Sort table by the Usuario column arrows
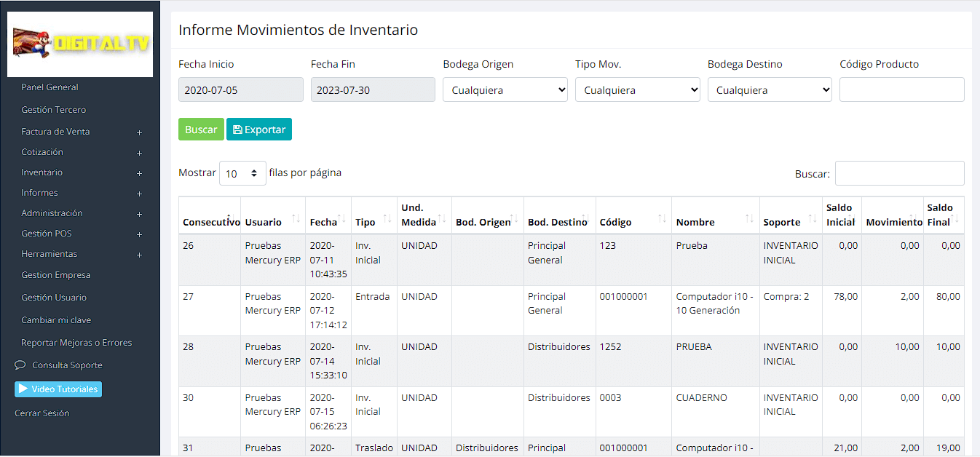980x457 pixels. click(296, 219)
